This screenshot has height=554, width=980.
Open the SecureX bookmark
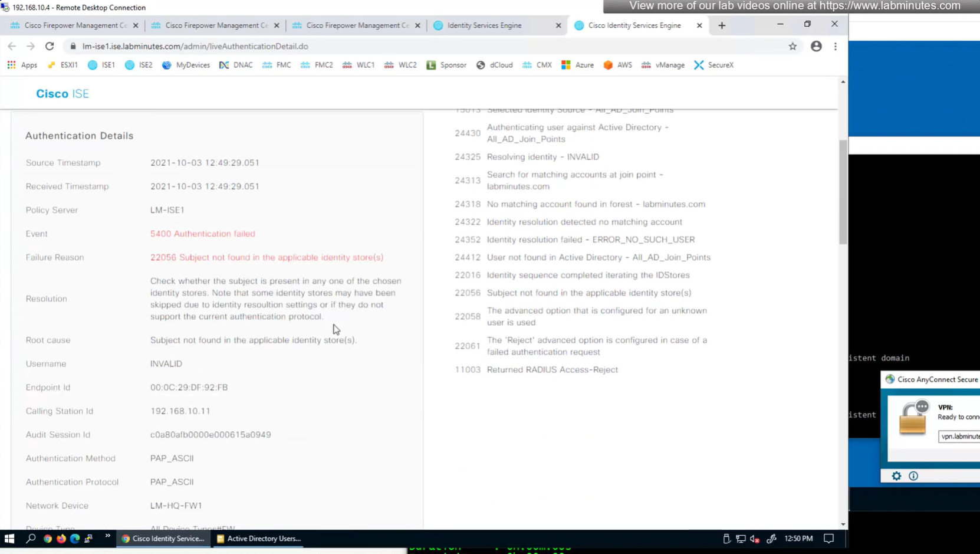[713, 65]
